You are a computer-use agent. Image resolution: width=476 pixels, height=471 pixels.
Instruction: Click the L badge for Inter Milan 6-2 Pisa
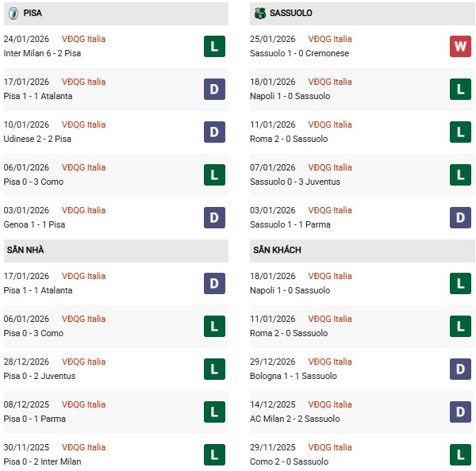point(214,46)
